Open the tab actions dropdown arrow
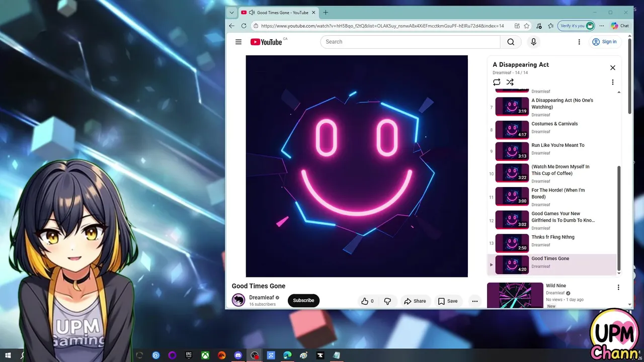The width and height of the screenshot is (644, 362). point(231,13)
